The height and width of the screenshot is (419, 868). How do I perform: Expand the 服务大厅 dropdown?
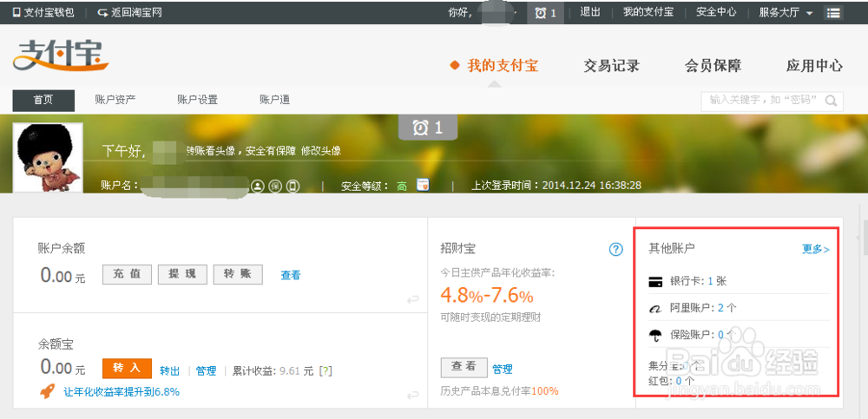(786, 12)
